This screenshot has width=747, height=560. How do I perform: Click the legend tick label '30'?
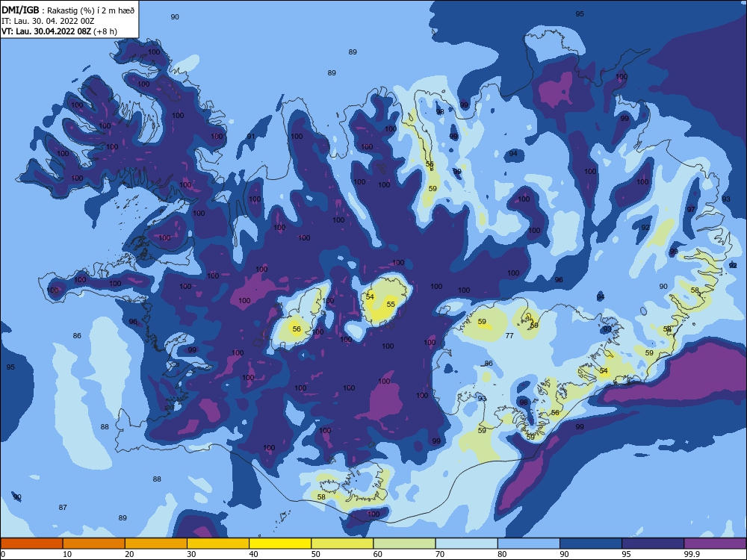click(191, 554)
